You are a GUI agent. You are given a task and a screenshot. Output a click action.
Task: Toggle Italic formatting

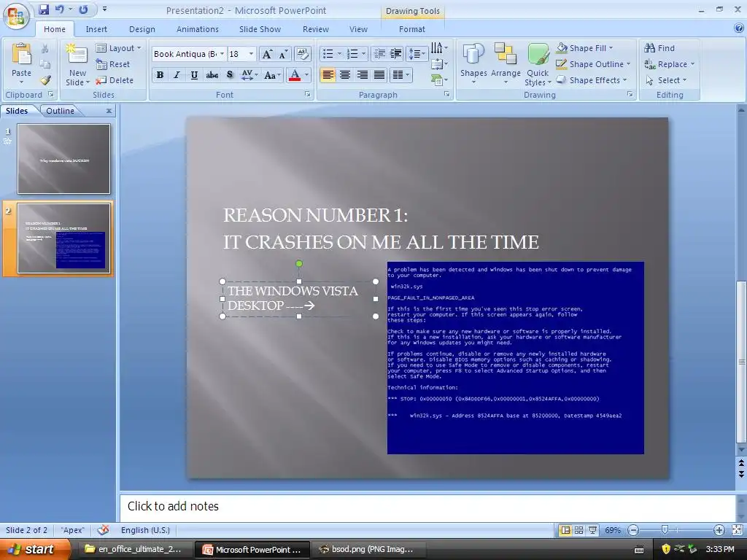(x=177, y=75)
